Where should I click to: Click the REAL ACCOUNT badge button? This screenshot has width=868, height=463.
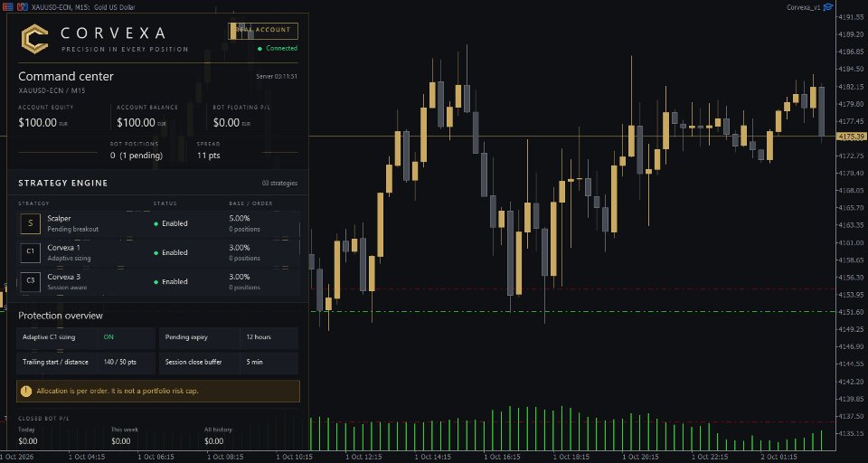[263, 31]
